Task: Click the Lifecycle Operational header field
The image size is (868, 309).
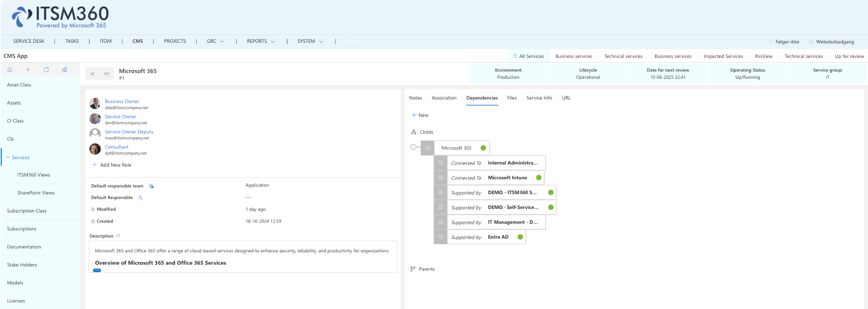Action: (588, 74)
